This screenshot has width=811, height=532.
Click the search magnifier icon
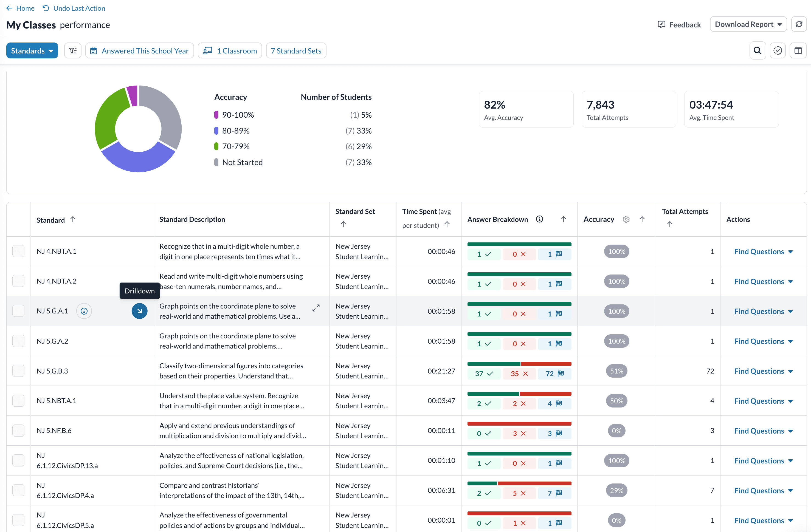(757, 51)
